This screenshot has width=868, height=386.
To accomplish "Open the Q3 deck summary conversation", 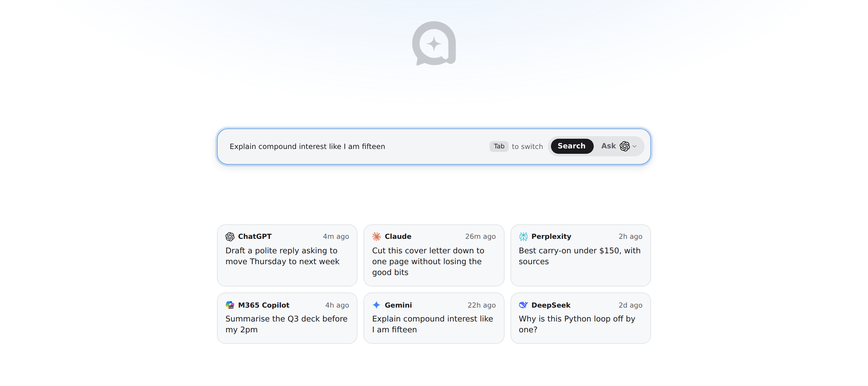I will 287,318.
